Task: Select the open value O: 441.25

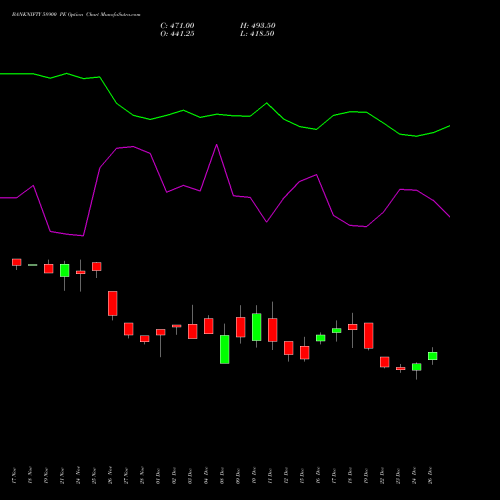Action: [x=177, y=34]
